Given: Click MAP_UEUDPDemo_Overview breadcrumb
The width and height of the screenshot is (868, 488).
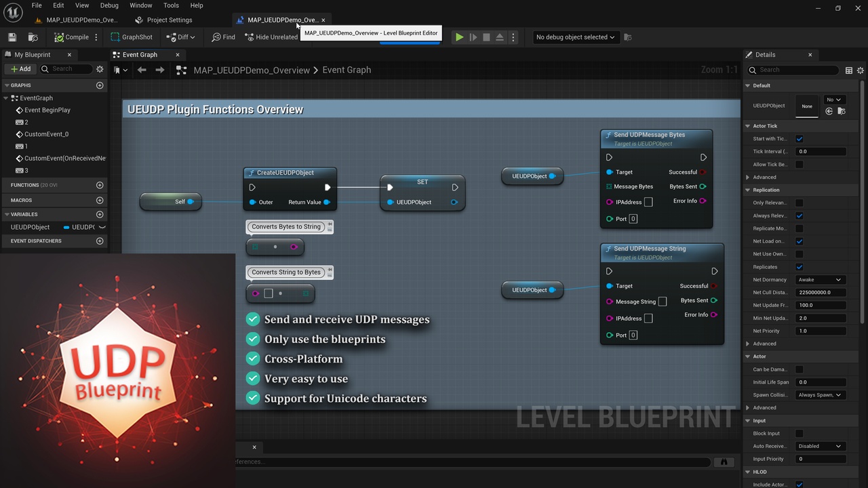Looking at the screenshot, I should [x=252, y=70].
